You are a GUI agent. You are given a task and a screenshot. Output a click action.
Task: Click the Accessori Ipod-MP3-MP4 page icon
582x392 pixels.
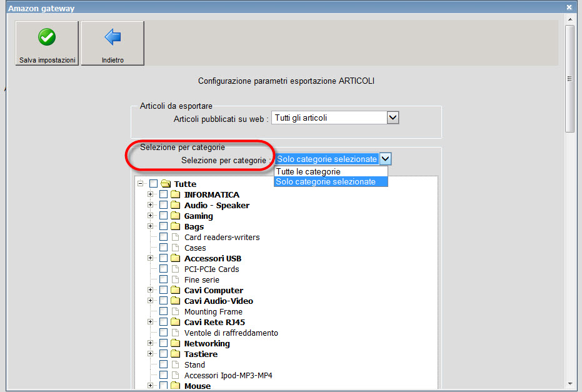pos(175,375)
